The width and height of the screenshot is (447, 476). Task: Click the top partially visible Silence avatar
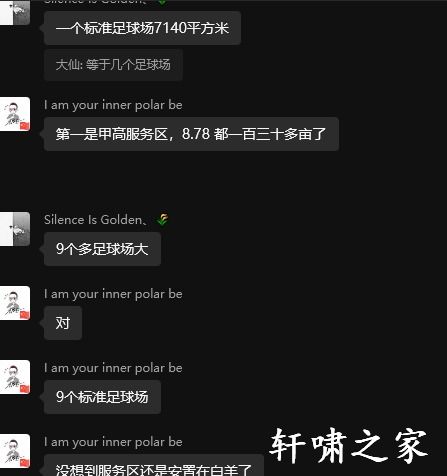pos(15,12)
